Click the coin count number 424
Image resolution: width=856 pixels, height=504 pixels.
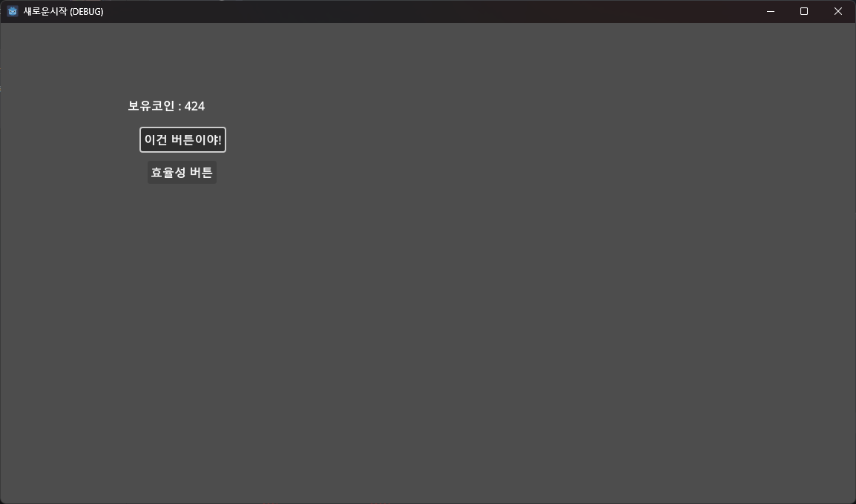pos(194,106)
